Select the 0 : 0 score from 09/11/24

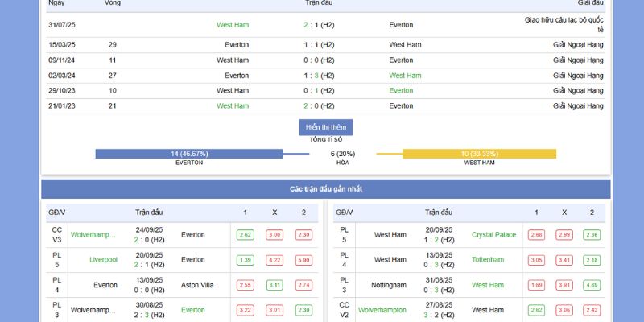coord(319,60)
